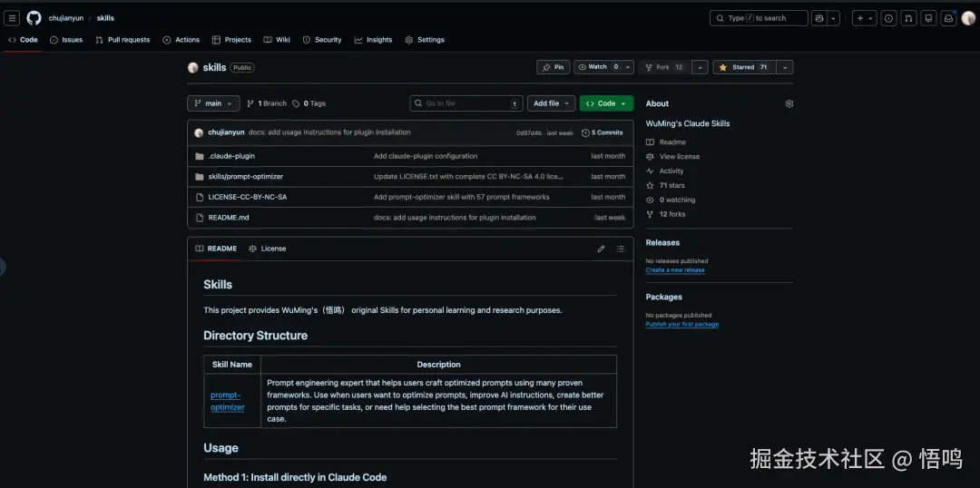Open the Projects tab

coord(231,40)
